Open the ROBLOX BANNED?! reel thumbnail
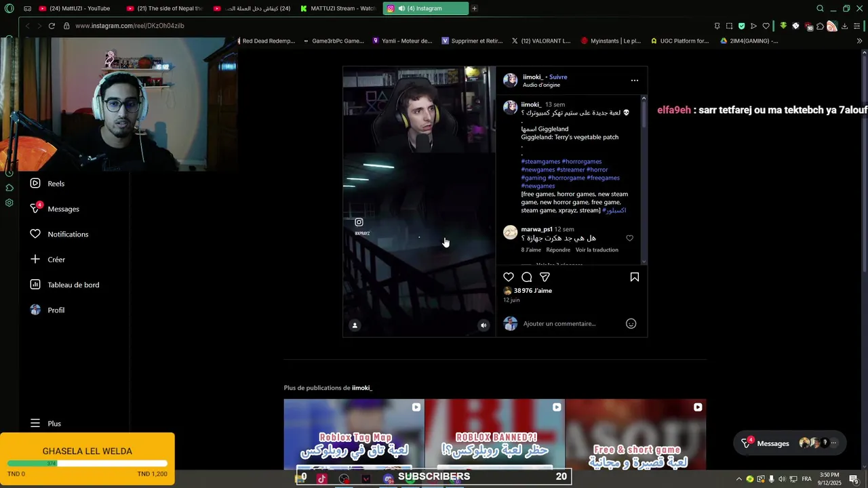The image size is (868, 488). click(x=494, y=434)
